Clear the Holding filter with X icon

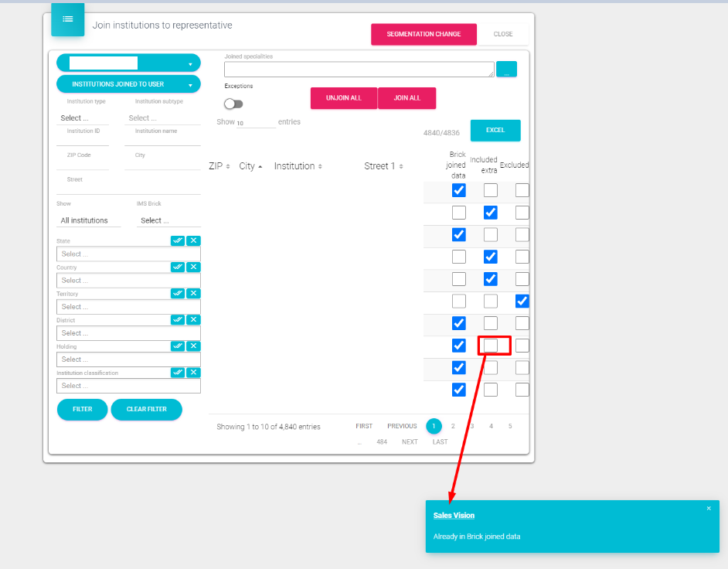tap(193, 346)
